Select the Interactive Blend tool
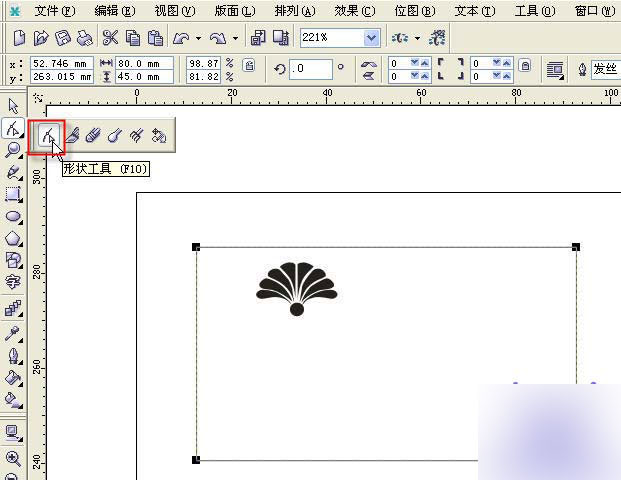This screenshot has width=621, height=480. pos(13,308)
